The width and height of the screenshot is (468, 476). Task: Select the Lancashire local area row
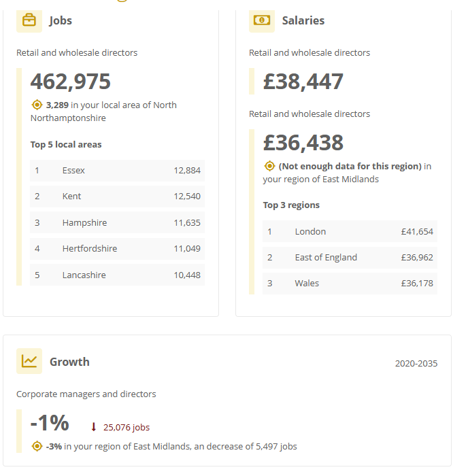pos(117,275)
